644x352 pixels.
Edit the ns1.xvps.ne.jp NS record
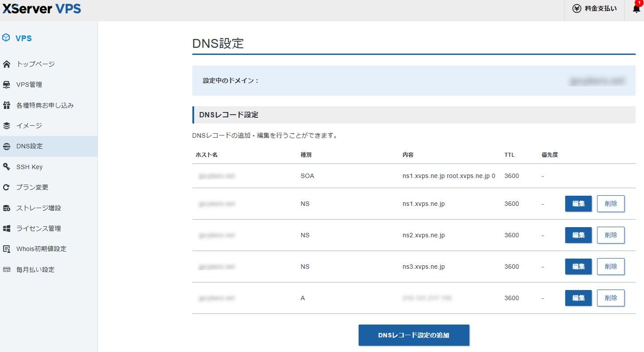pos(578,204)
